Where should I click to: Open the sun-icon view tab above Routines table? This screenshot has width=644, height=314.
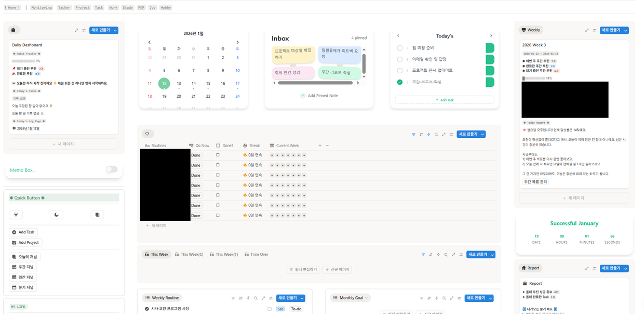(x=147, y=134)
